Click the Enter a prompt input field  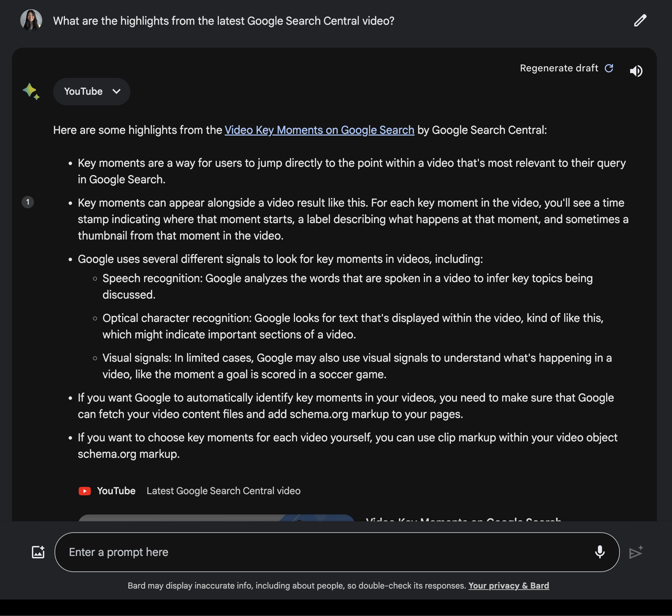[x=337, y=551]
